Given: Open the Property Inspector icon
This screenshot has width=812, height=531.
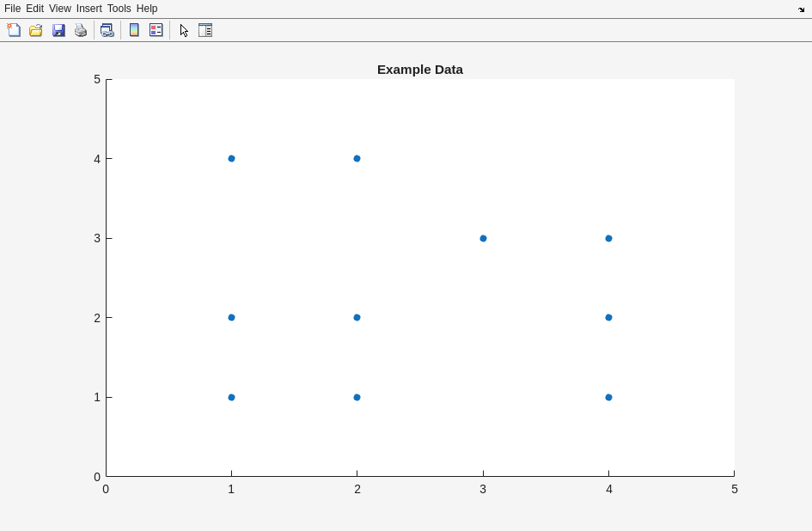Looking at the screenshot, I should 205,30.
